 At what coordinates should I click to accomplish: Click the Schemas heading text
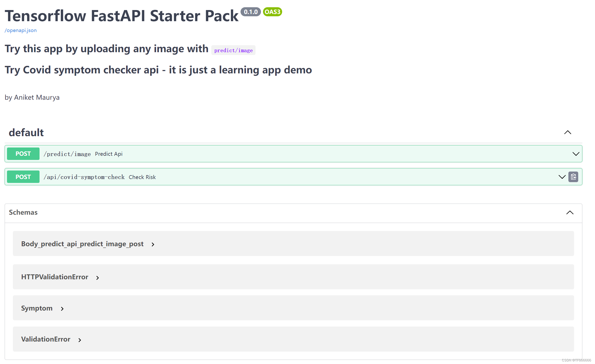(x=23, y=212)
